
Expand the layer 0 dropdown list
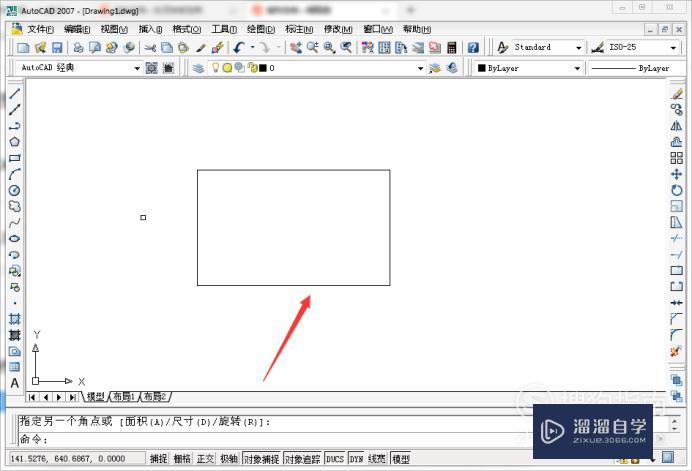point(420,68)
